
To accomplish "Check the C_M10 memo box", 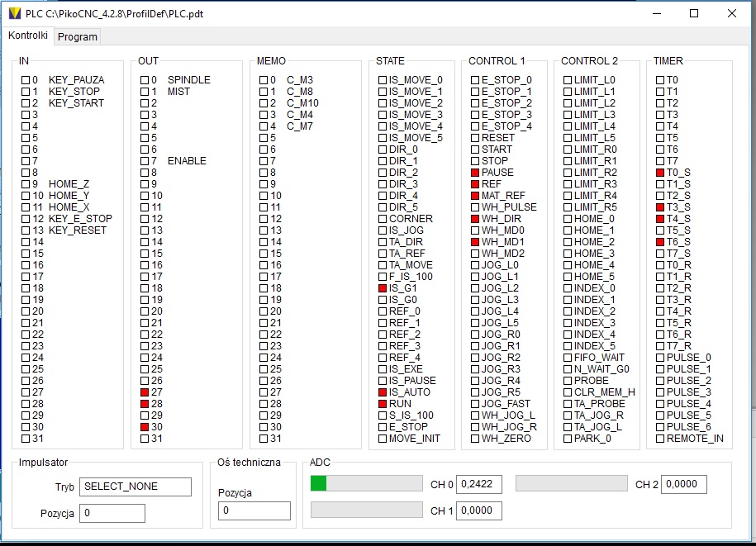I will [x=264, y=103].
